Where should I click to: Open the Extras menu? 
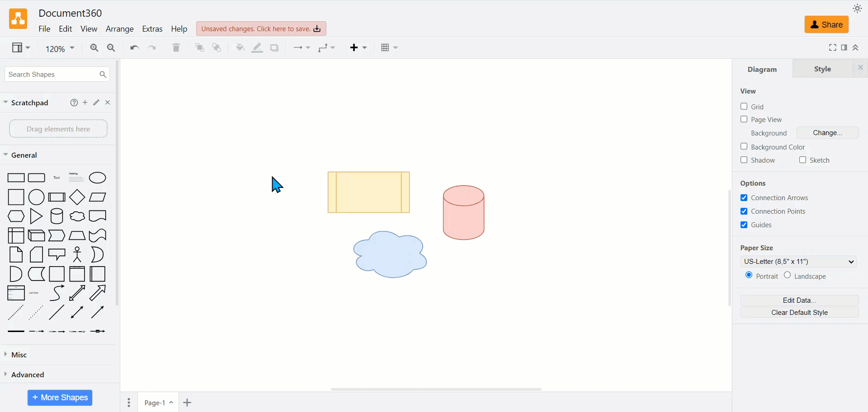pos(152,29)
